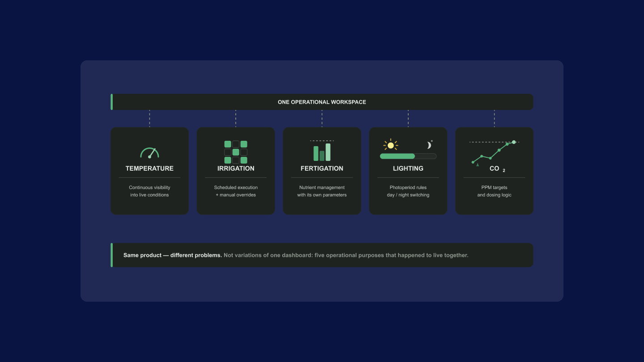Click the green lighting progress bar
The image size is (644, 362).
pos(408,156)
